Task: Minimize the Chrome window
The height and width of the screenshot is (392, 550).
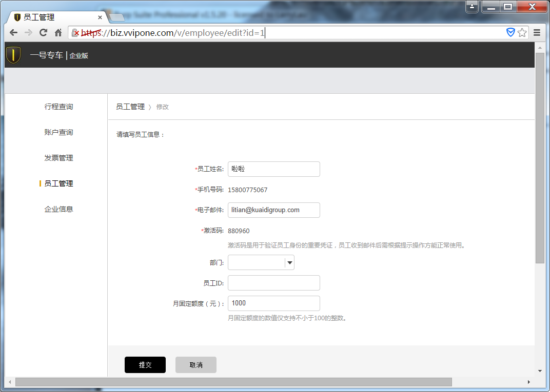Action: (491, 6)
